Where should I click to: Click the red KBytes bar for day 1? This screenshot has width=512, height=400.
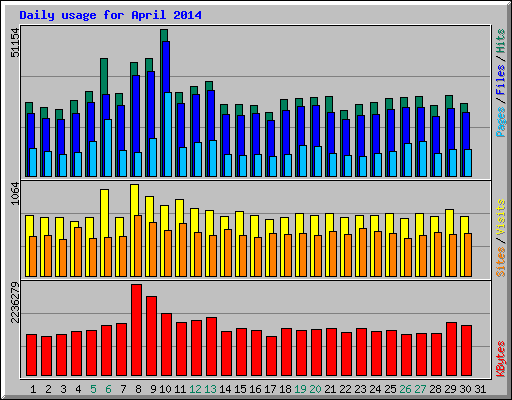(x=31, y=355)
